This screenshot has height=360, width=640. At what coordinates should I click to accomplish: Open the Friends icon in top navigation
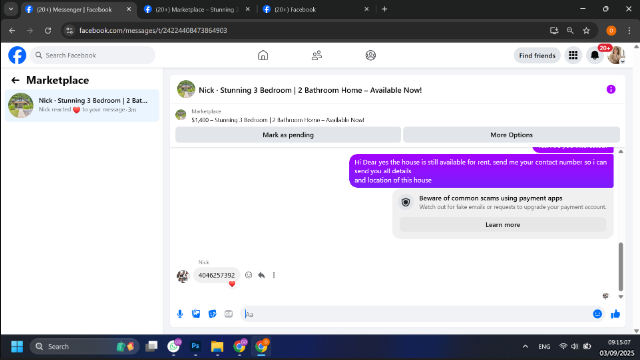click(317, 55)
